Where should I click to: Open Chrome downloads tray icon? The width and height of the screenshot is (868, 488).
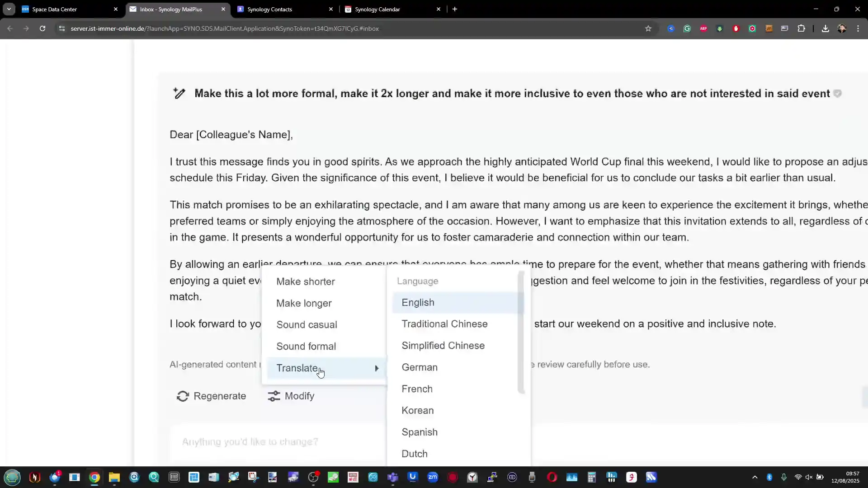[826, 28]
